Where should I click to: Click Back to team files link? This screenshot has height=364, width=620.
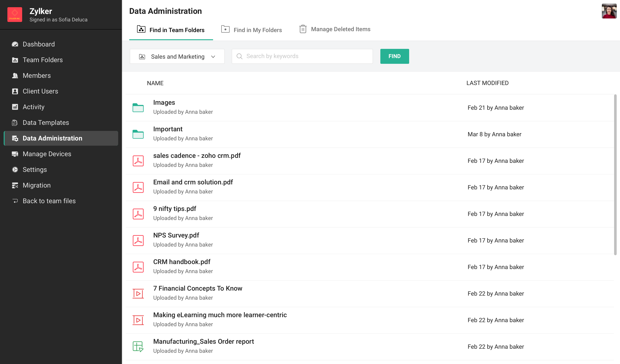(49, 201)
